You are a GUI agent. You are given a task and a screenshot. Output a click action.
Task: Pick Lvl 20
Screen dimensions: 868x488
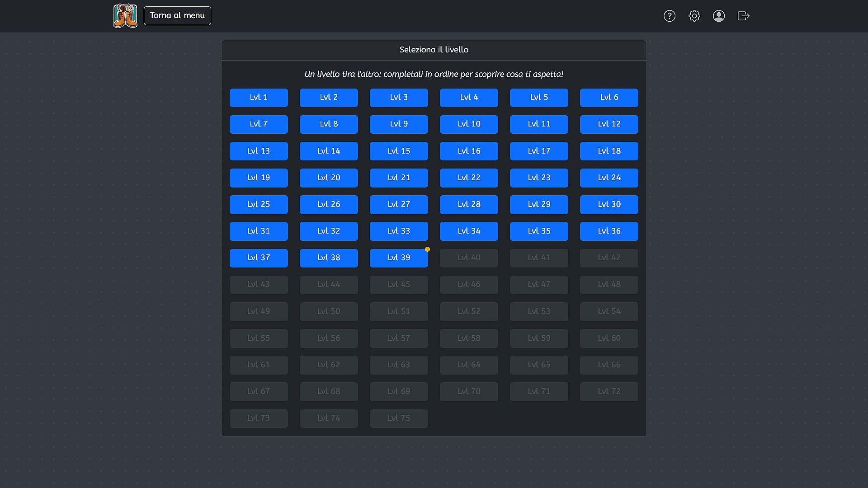329,178
